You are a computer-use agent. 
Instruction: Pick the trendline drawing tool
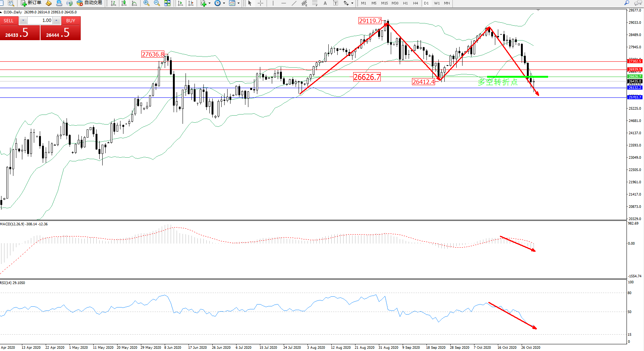[x=294, y=3]
